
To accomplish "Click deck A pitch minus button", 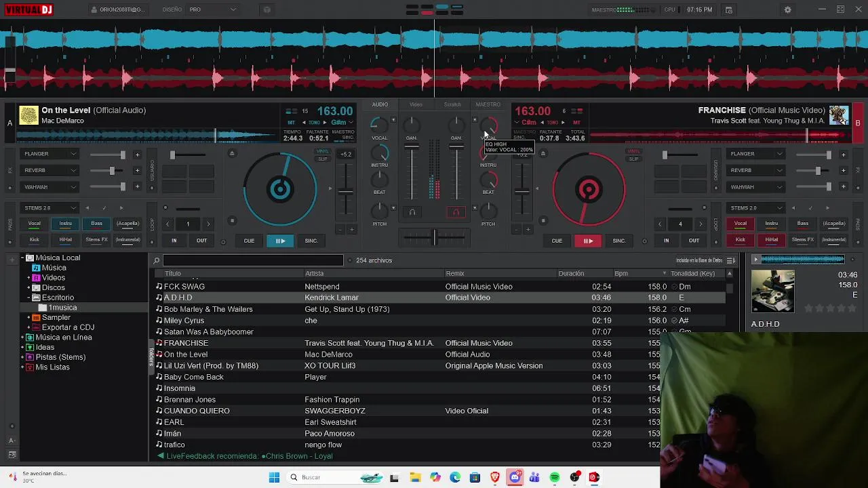I will 340,230.
